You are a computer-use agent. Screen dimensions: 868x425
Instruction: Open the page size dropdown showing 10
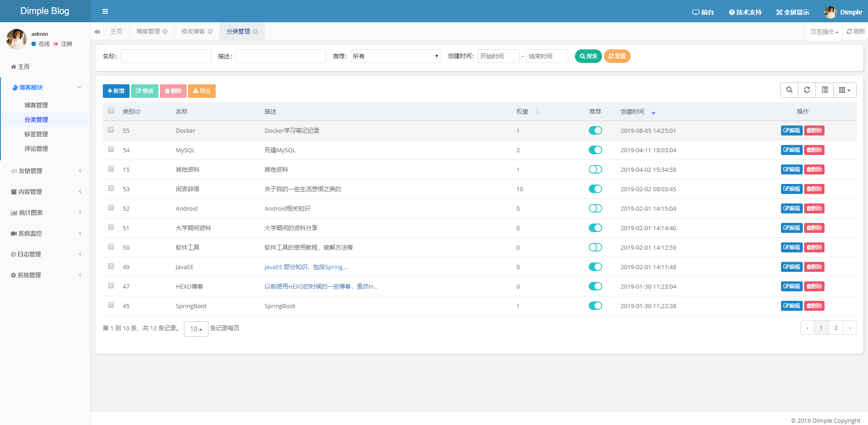(x=196, y=329)
